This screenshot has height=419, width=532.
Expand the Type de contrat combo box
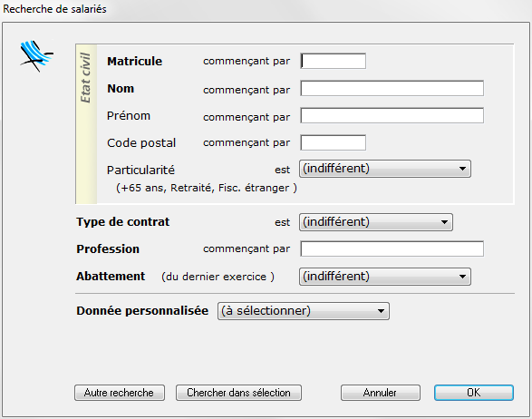376,222
